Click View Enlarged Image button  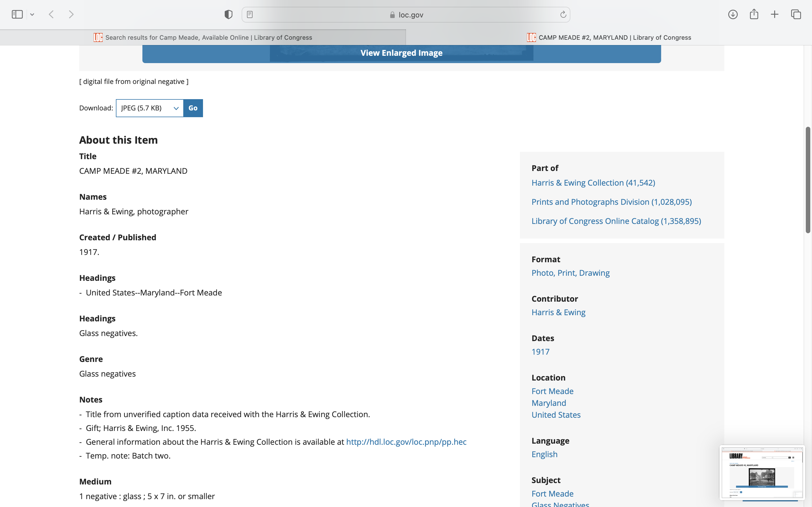(401, 53)
